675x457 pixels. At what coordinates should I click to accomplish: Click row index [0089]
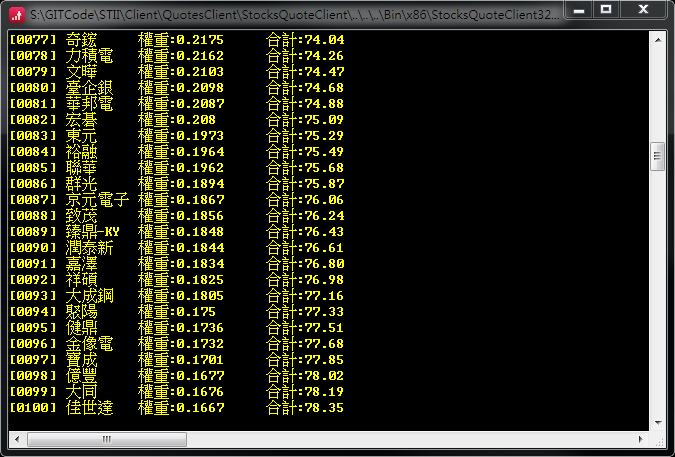point(33,232)
